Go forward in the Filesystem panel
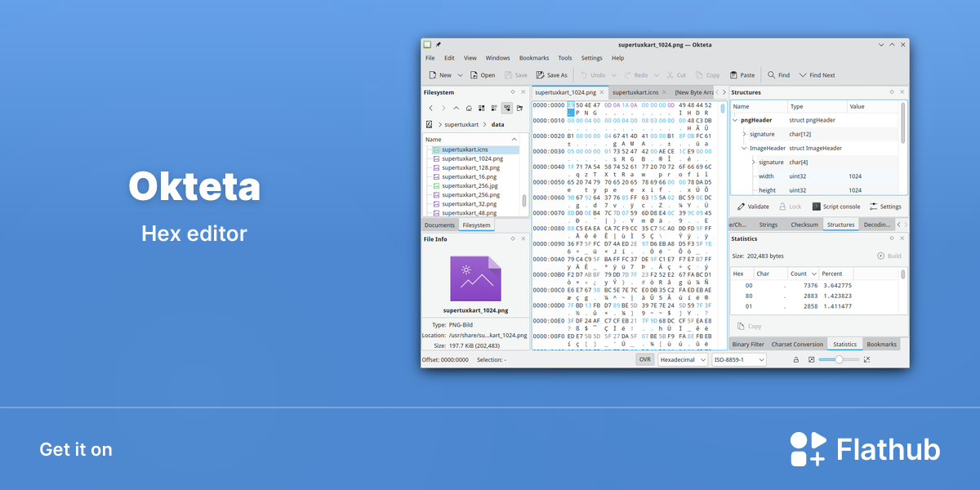Screen dimensions: 980x490 443,108
